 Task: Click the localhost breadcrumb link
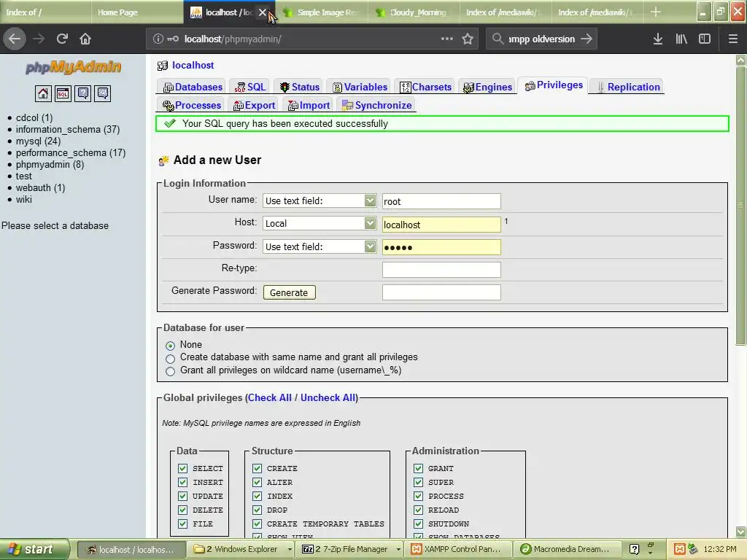click(x=193, y=65)
